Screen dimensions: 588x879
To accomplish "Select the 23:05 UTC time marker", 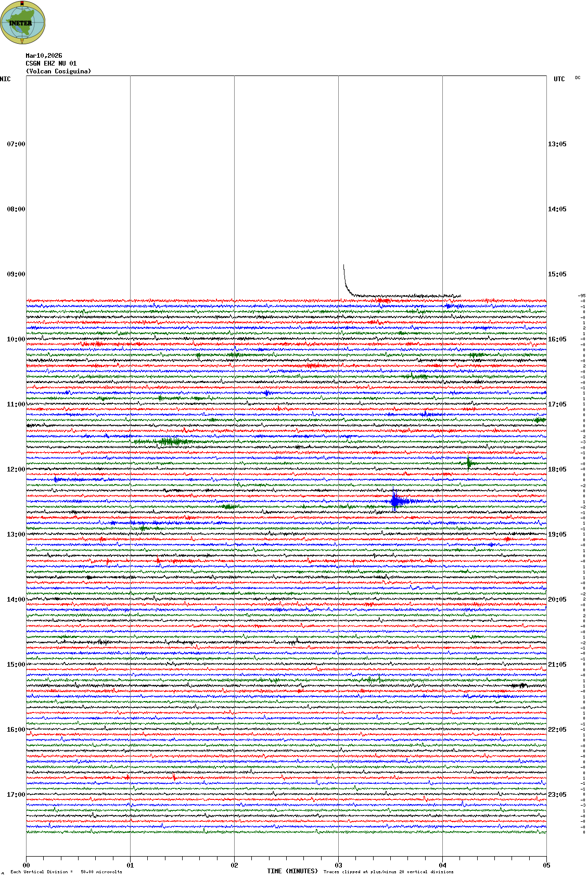I will (x=557, y=795).
